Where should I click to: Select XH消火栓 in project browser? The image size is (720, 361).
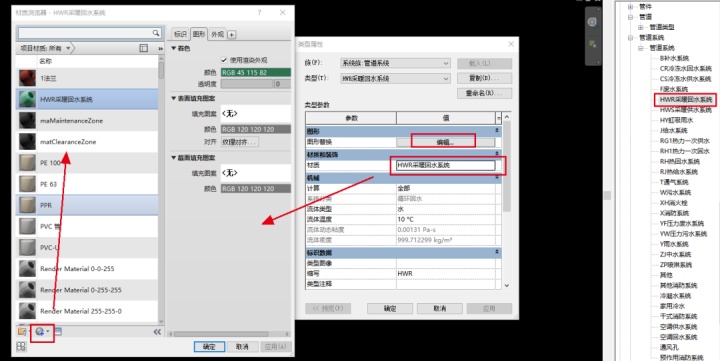pyautogui.click(x=674, y=203)
